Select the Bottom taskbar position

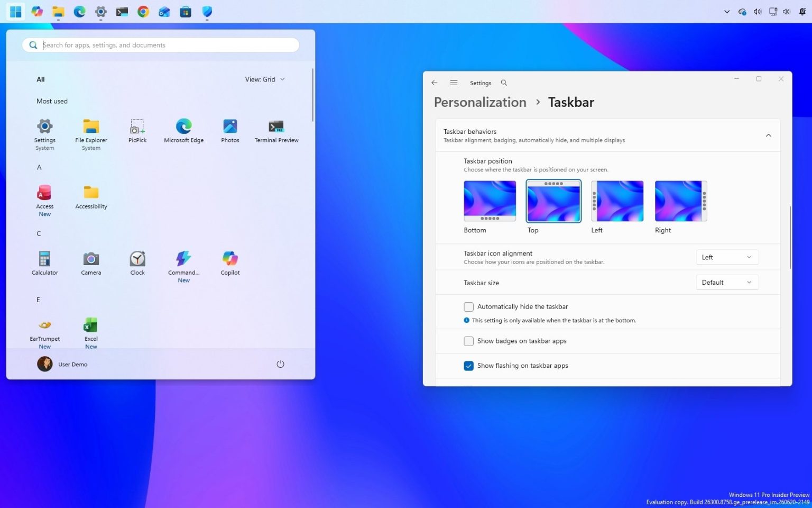pos(490,201)
